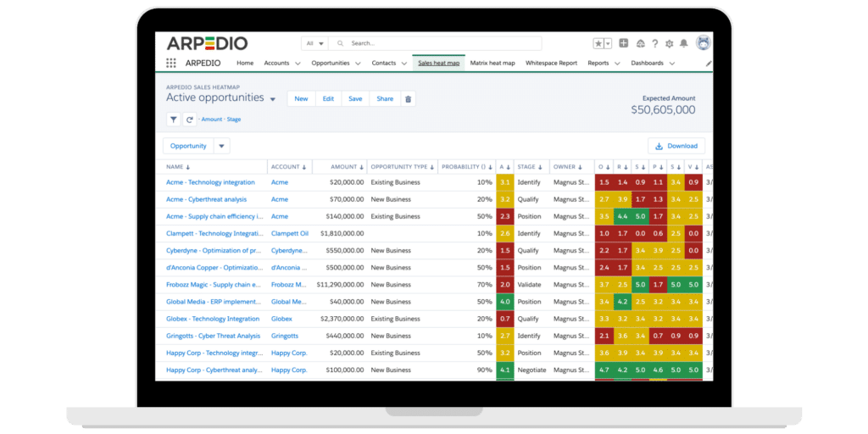
Task: Click the Opportunity grouping button
Action: [188, 146]
